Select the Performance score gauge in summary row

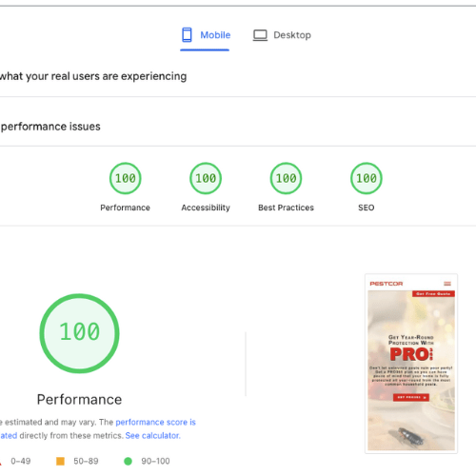pos(126,178)
